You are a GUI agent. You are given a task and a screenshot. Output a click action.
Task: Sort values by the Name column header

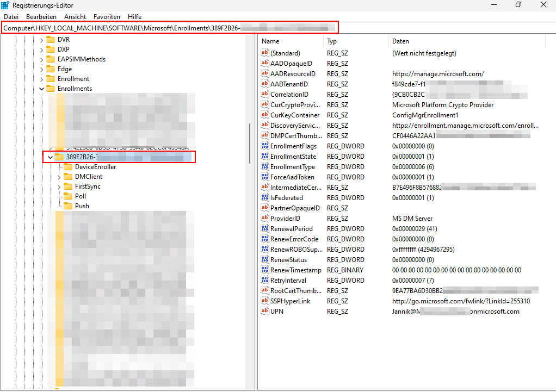coord(270,41)
